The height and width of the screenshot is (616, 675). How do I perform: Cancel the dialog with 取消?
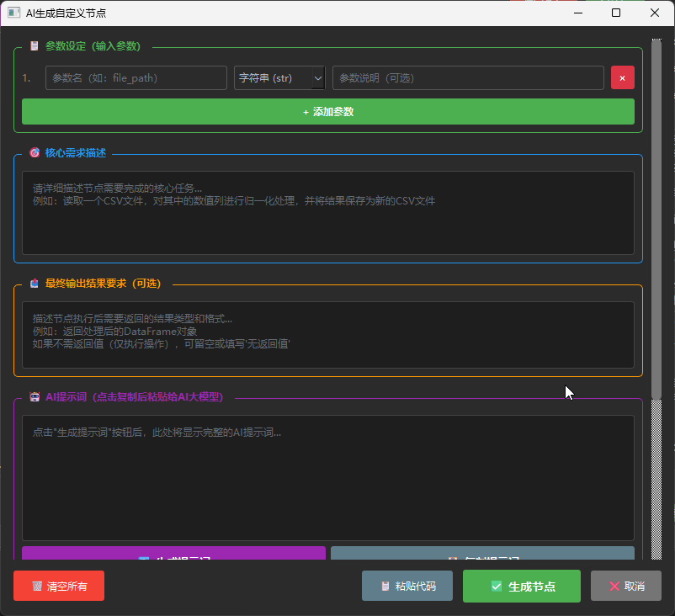pos(625,585)
